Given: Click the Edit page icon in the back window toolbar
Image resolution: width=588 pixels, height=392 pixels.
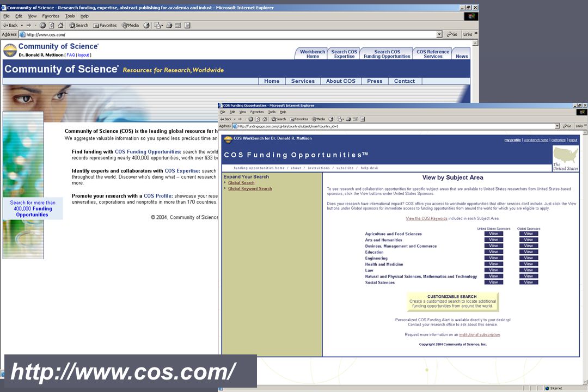Looking at the screenshot, I should [178, 26].
